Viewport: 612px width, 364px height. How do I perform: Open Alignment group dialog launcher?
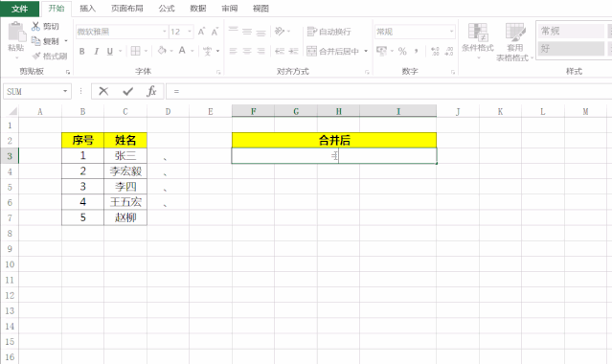pyautogui.click(x=367, y=72)
